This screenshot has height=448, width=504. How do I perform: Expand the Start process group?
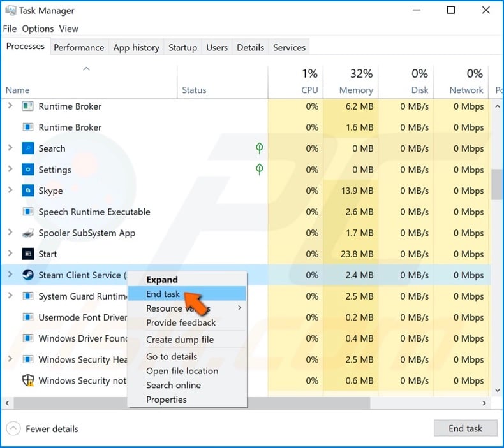(10, 253)
